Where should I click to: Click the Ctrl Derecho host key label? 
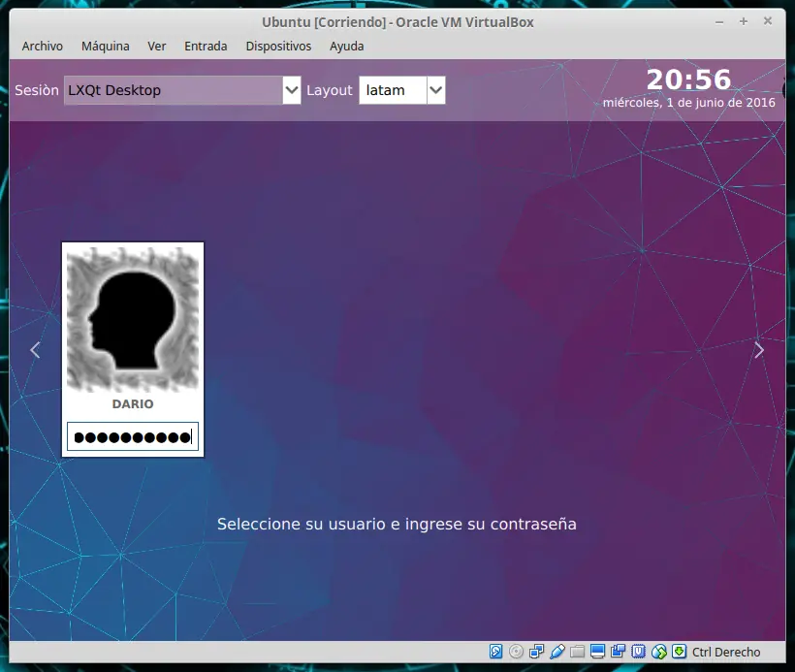point(726,653)
